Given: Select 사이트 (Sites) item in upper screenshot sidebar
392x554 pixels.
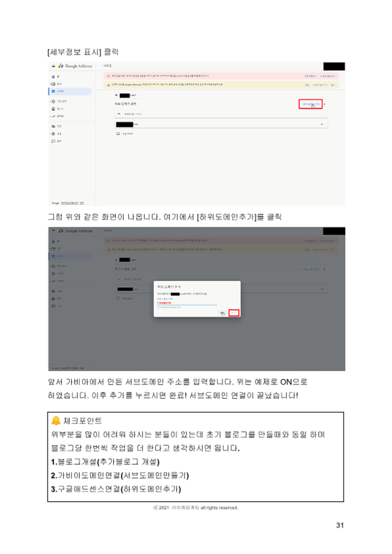Looking at the screenshot, I should point(70,91).
